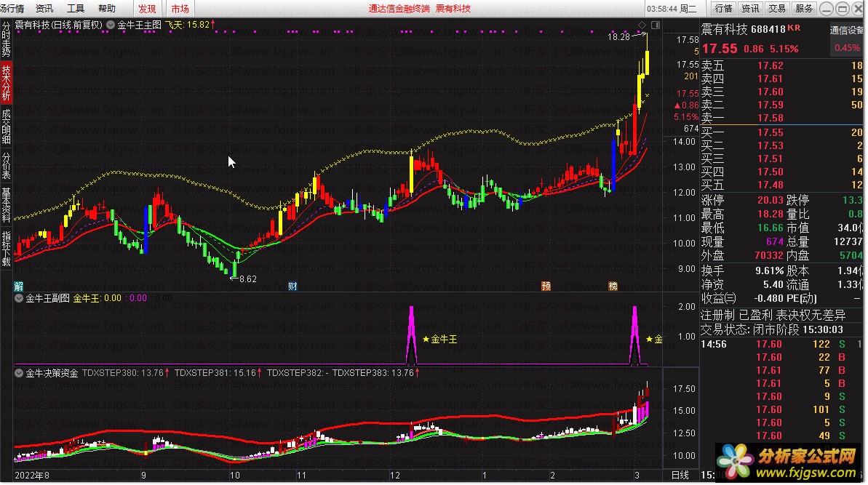This screenshot has height=485, width=868.
Task: Click the 涨停 value 20.03
Action: [x=770, y=200]
